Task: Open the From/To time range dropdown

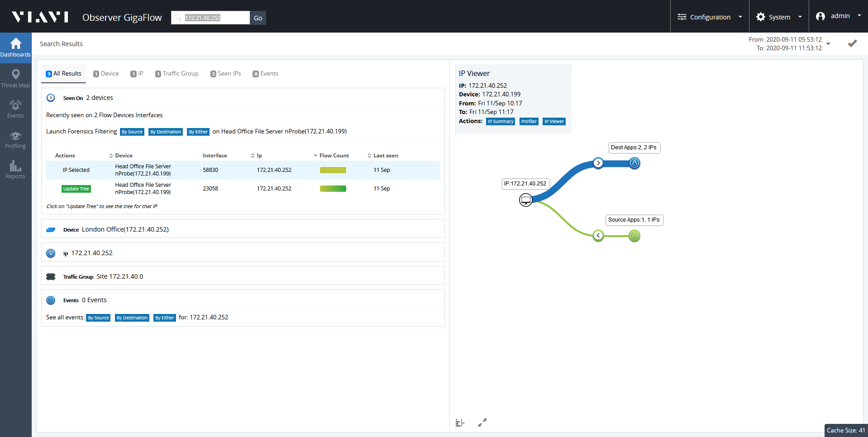Action: (829, 44)
